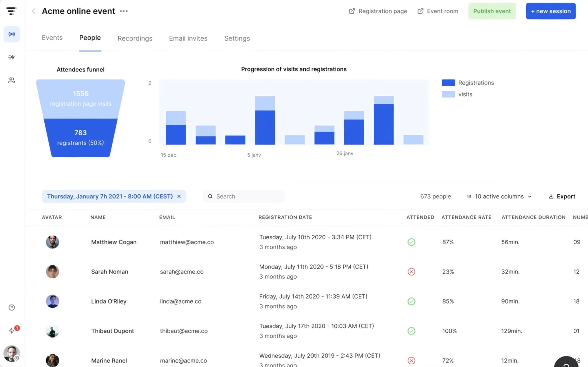Click the analytics/lightning bolt sidebar icon

coord(11,57)
